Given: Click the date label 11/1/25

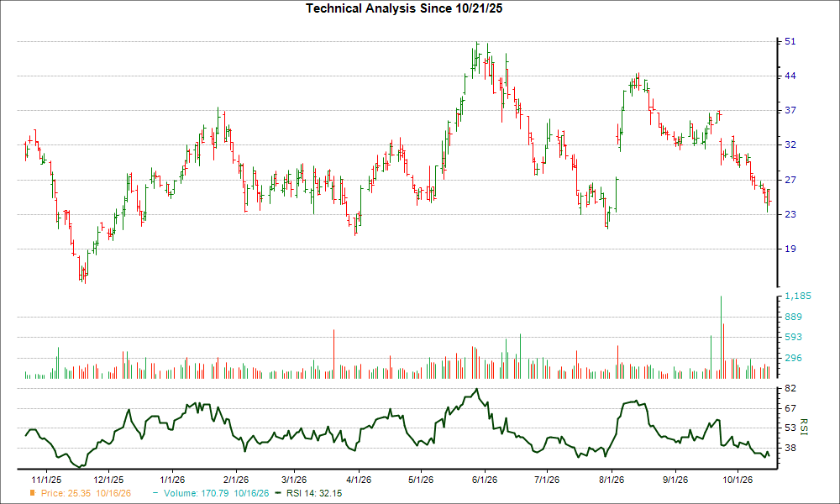Looking at the screenshot, I should (46, 480).
